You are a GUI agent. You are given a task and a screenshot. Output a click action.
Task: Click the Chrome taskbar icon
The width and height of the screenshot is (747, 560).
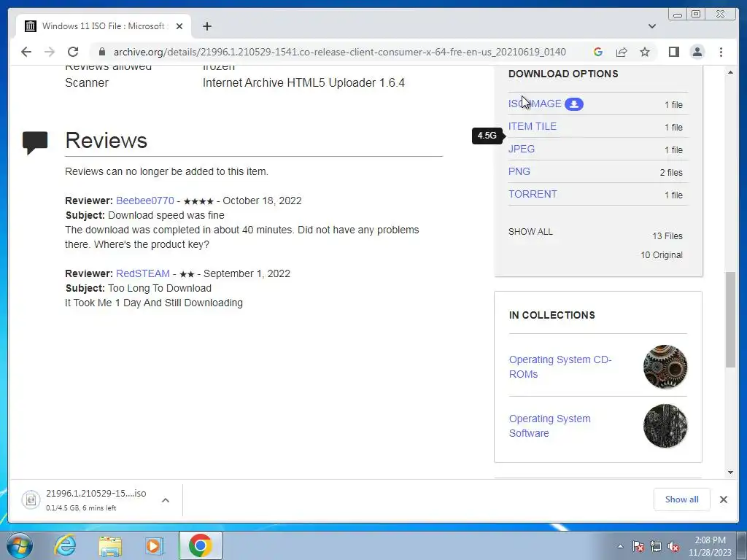click(x=200, y=545)
